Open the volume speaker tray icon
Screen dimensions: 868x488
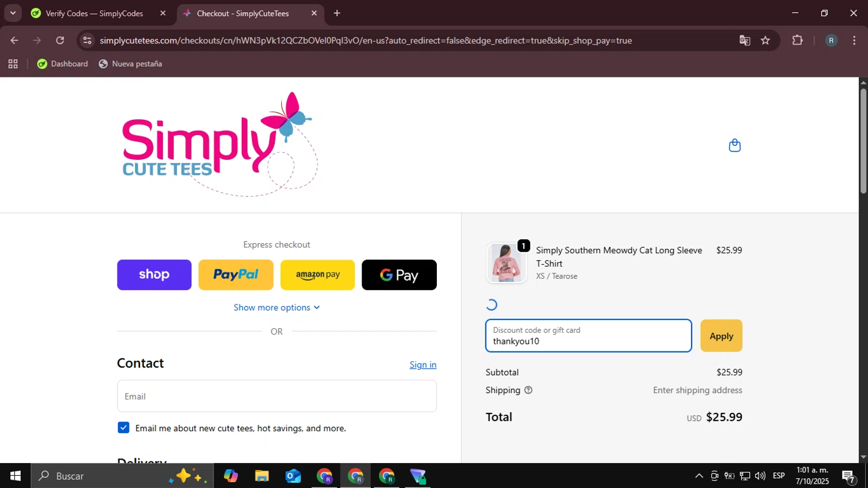760,476
